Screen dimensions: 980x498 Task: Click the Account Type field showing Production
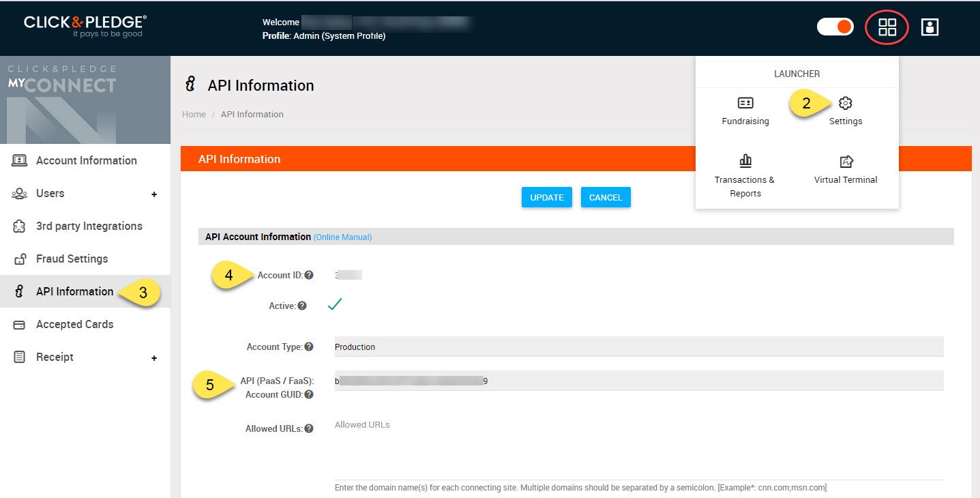click(639, 347)
